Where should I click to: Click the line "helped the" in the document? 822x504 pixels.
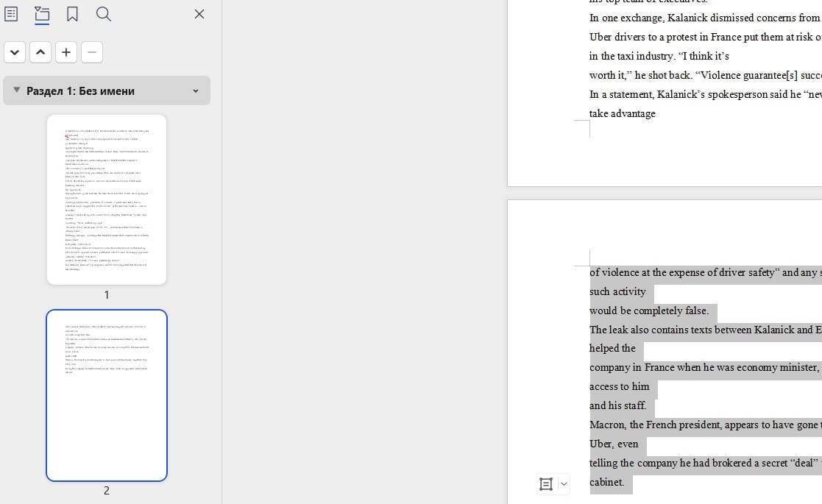coord(612,349)
